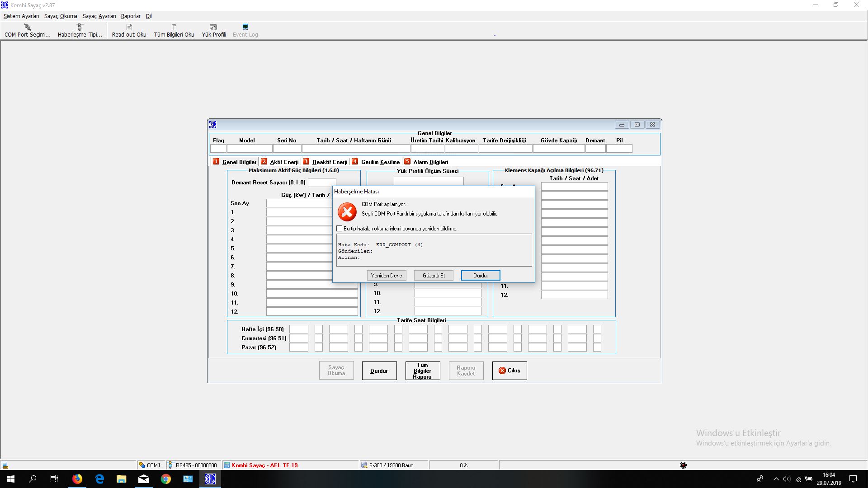The width and height of the screenshot is (868, 488).
Task: Click the COM1 status bar icon
Action: (x=142, y=465)
